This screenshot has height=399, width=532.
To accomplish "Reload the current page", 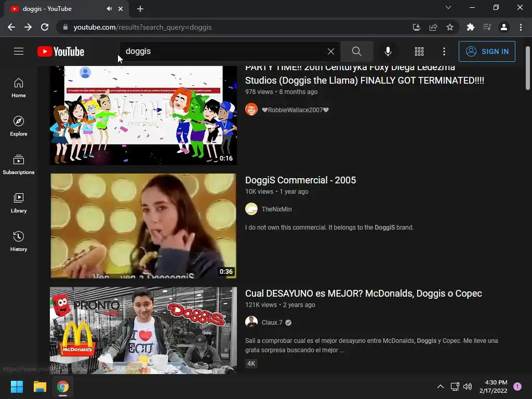I will click(x=45, y=27).
